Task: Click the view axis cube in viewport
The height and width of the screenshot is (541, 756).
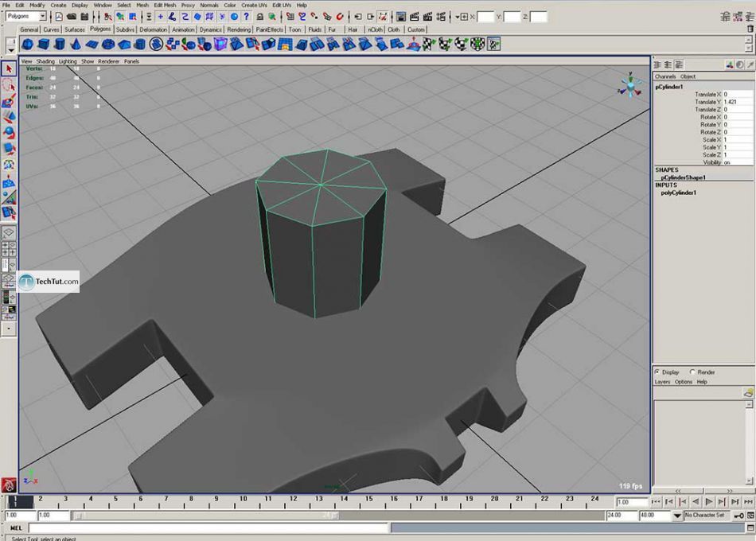Action: point(630,86)
